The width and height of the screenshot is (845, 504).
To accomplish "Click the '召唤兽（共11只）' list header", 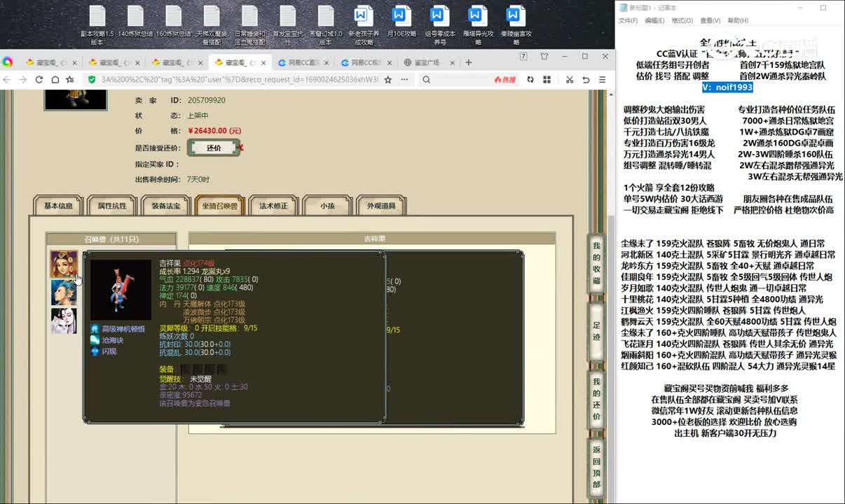I will (x=111, y=239).
